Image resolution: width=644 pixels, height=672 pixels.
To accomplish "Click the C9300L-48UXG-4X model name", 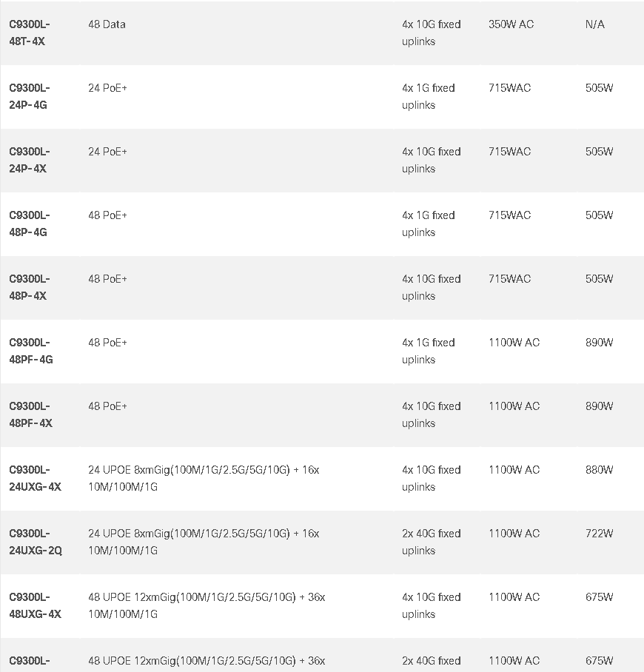I will coord(35,605).
